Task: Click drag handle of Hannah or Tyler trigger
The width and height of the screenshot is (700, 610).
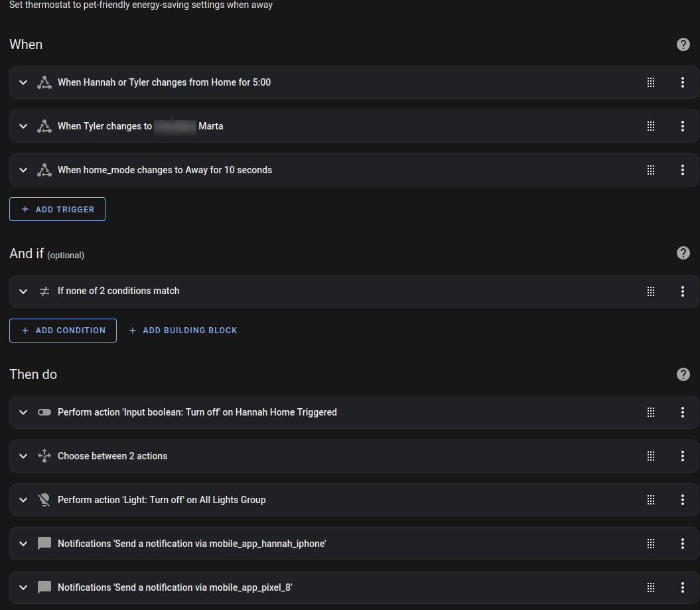Action: click(x=651, y=82)
